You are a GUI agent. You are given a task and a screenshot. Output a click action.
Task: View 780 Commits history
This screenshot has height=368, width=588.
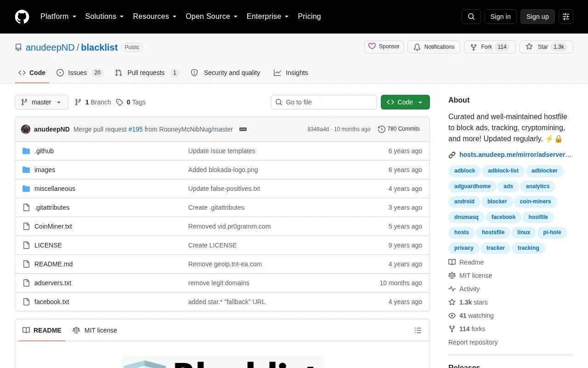click(x=399, y=129)
